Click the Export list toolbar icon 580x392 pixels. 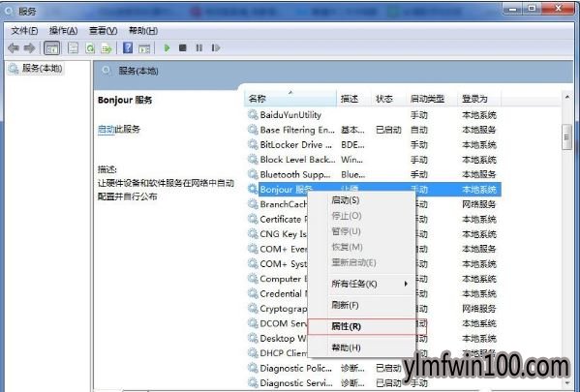tap(107, 48)
